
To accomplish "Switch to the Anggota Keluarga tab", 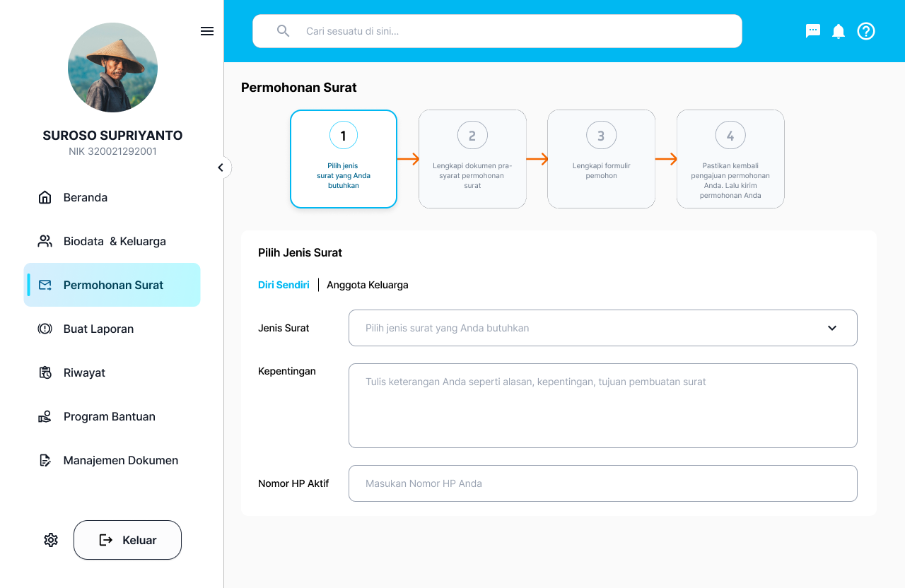I will [x=368, y=285].
